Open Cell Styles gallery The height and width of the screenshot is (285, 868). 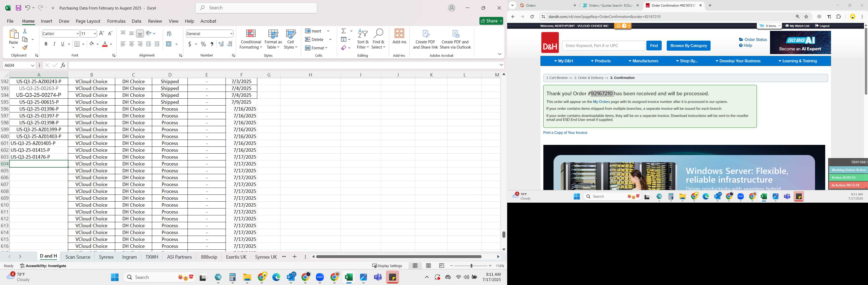pos(291,39)
